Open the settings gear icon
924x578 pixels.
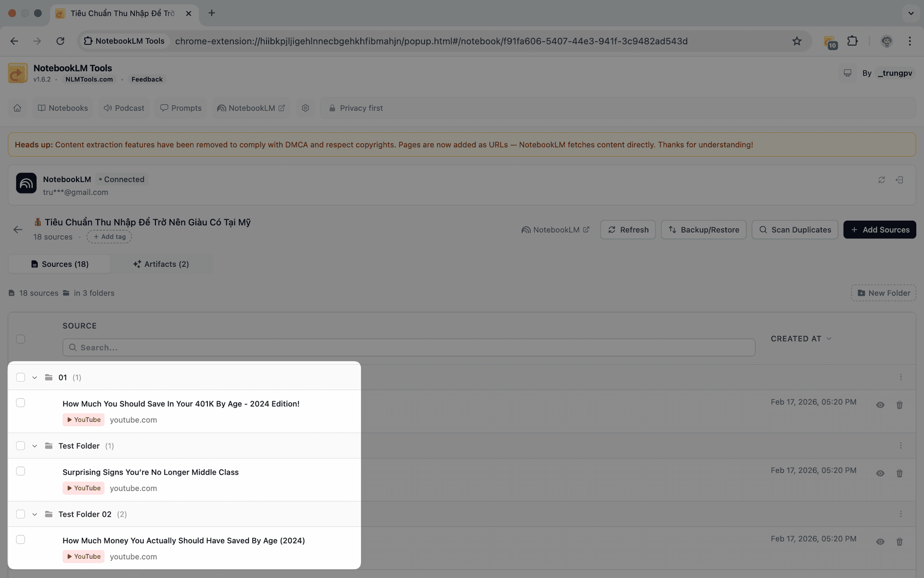click(305, 108)
